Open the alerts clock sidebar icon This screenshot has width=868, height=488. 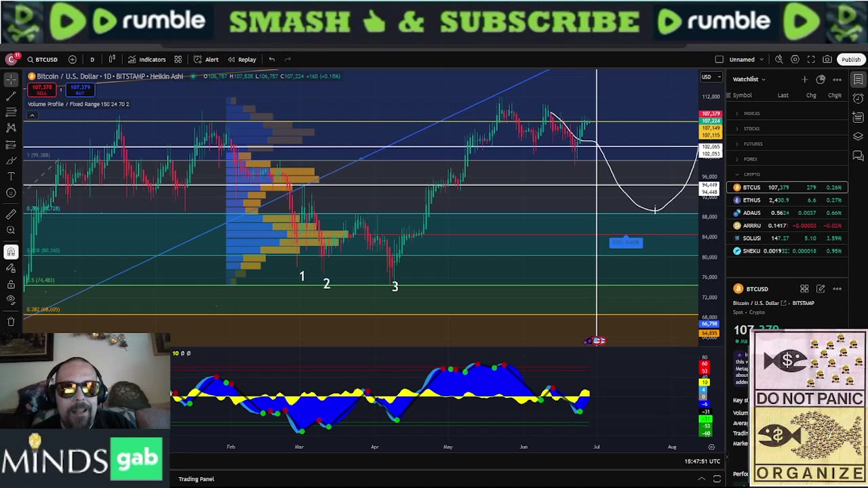(858, 98)
